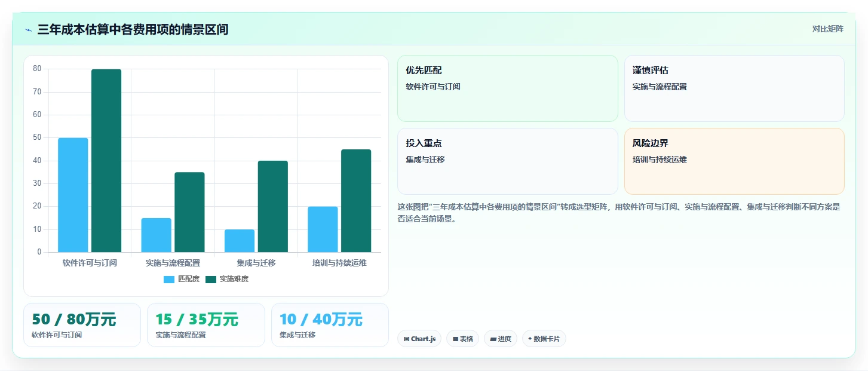The width and height of the screenshot is (868, 371).
Task: Select the 10 / 40万元 stat card
Action: pos(330,325)
